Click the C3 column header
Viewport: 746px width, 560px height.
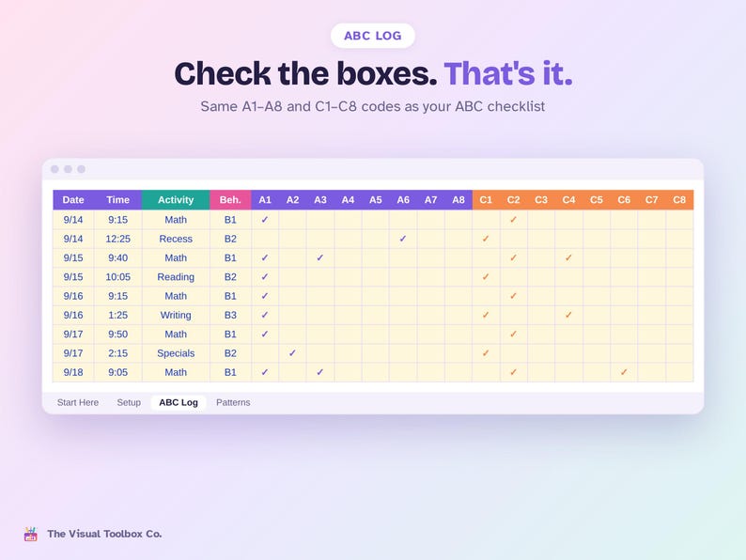coord(541,200)
